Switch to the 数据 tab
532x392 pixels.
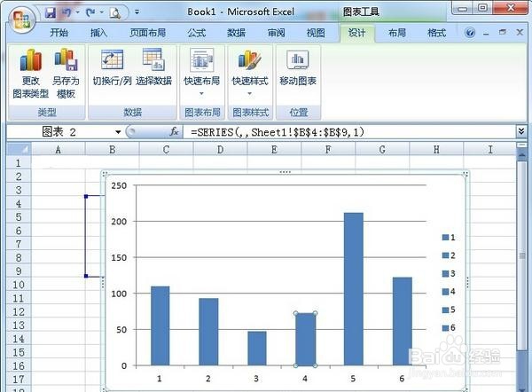236,33
